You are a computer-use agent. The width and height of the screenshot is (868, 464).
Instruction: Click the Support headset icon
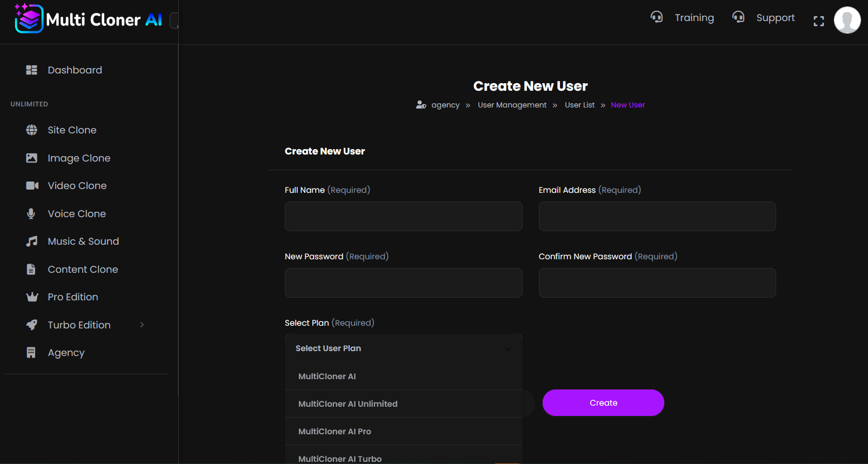[738, 17]
